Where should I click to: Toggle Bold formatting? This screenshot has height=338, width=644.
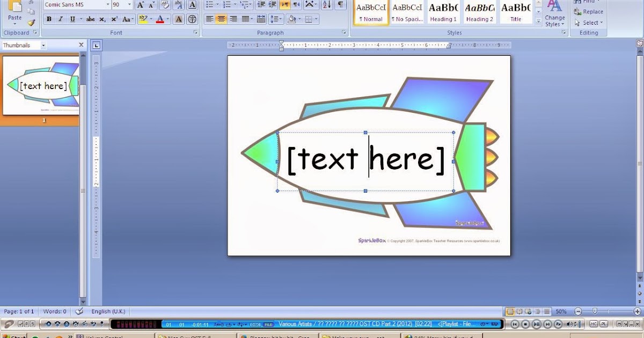(49, 19)
